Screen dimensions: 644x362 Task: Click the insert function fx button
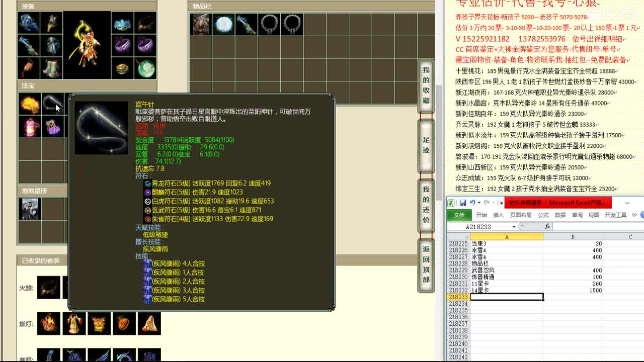pyautogui.click(x=547, y=227)
